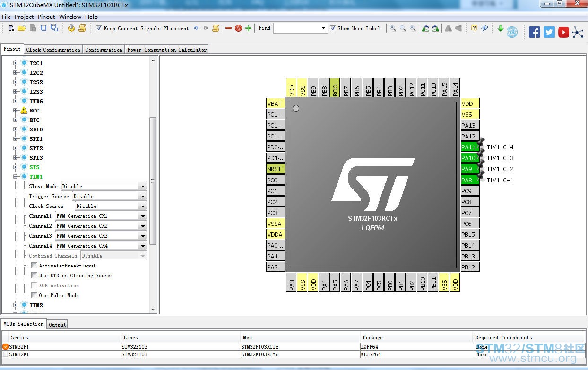Toggle Show User Label checkbox
Viewport: 588px width, 370px height.
pyautogui.click(x=333, y=28)
